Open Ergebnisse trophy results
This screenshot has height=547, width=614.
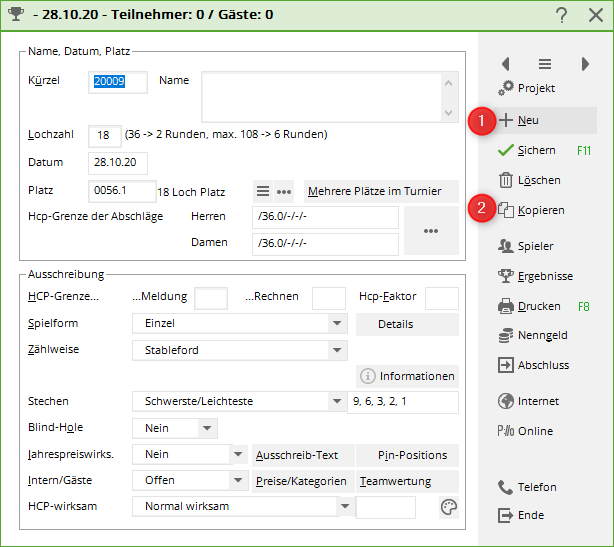click(x=506, y=276)
